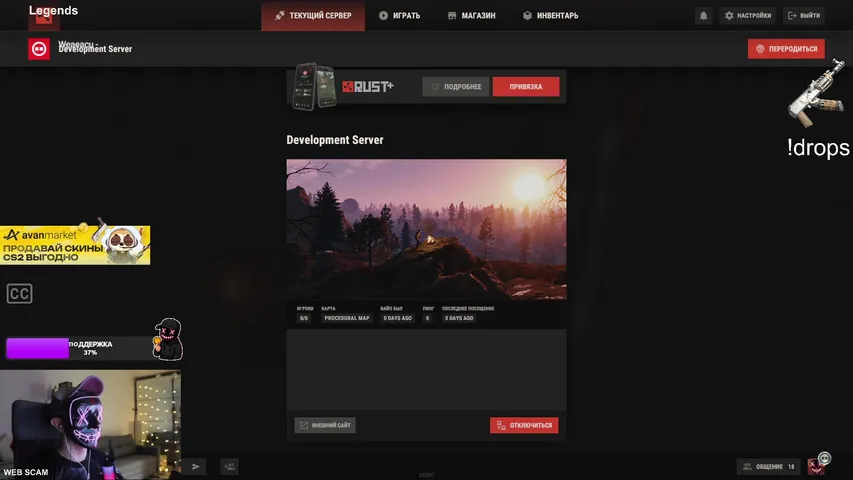Click the Legends title text
Screen dimensions: 853x480
53,10
